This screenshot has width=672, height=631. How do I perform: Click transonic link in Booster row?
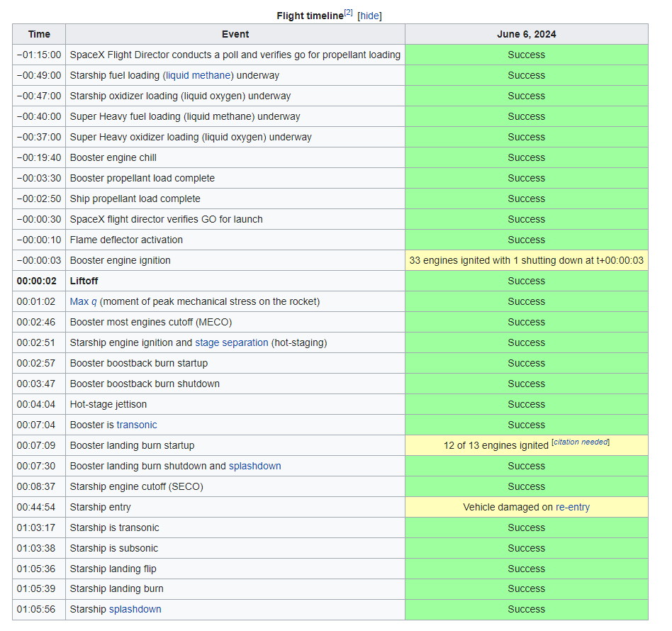[x=137, y=425]
